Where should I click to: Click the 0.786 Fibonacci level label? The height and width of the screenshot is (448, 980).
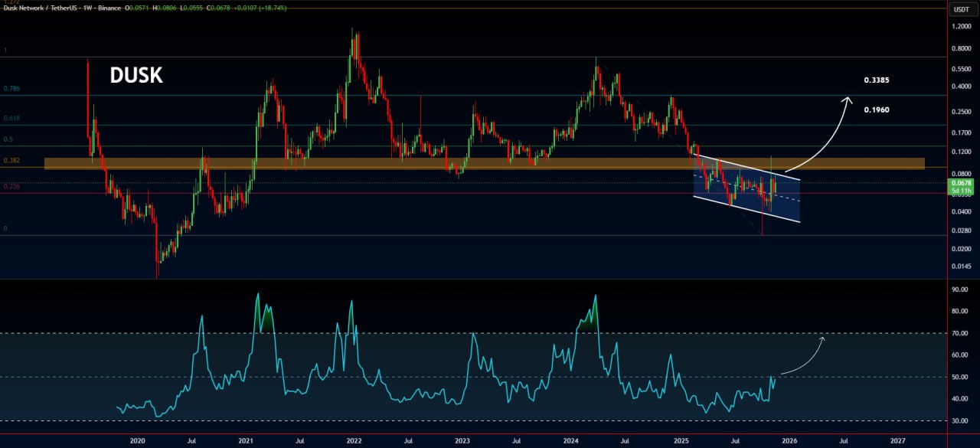[x=11, y=89]
